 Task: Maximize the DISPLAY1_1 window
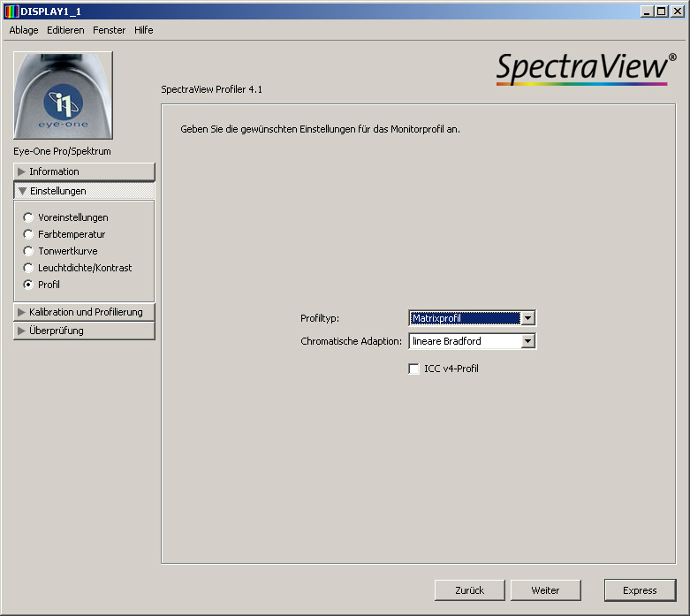[x=661, y=11]
